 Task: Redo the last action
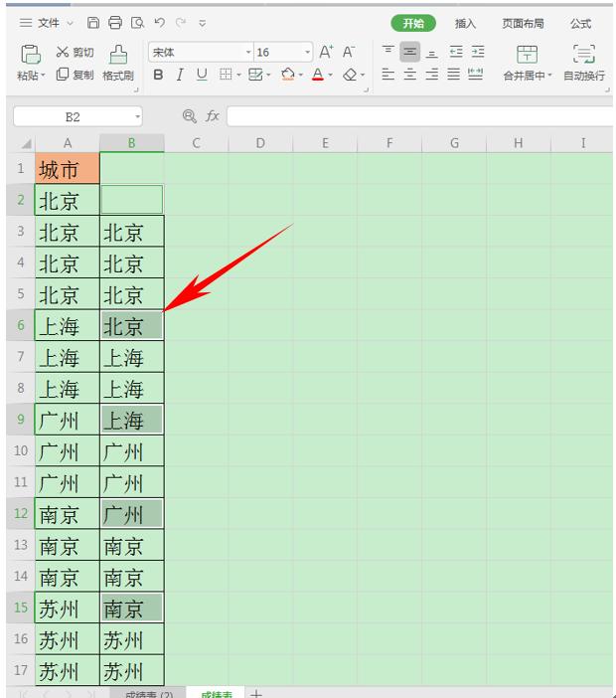tap(180, 23)
